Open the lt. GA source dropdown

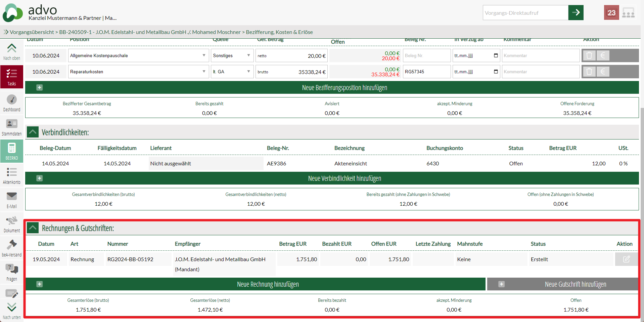click(232, 72)
